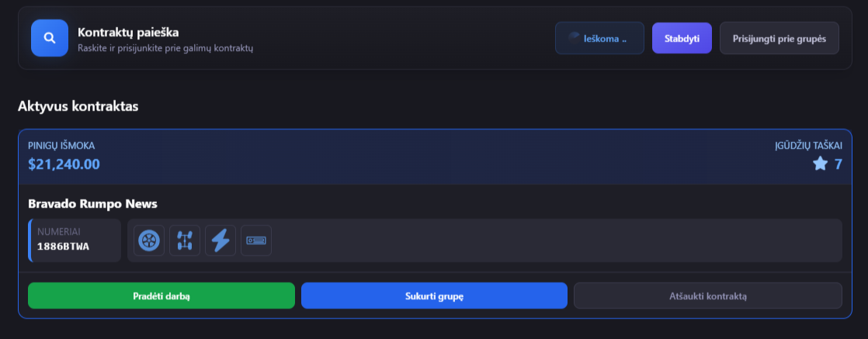This screenshot has width=868, height=339.
Task: Click Sukurti grupę button
Action: (x=434, y=296)
